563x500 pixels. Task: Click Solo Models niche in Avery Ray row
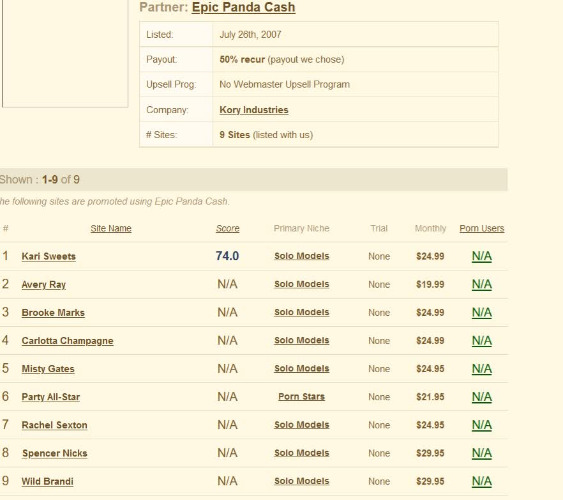click(302, 284)
